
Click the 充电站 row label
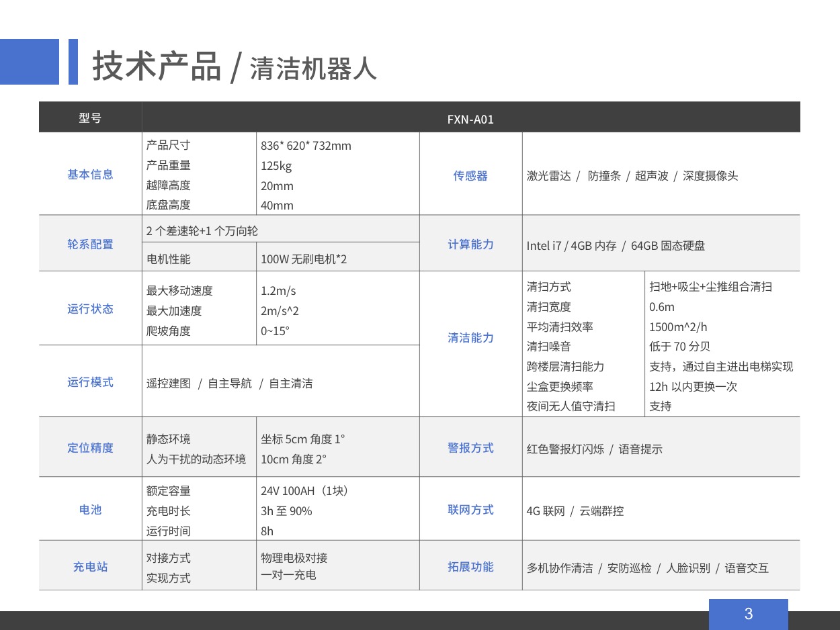pyautogui.click(x=90, y=567)
